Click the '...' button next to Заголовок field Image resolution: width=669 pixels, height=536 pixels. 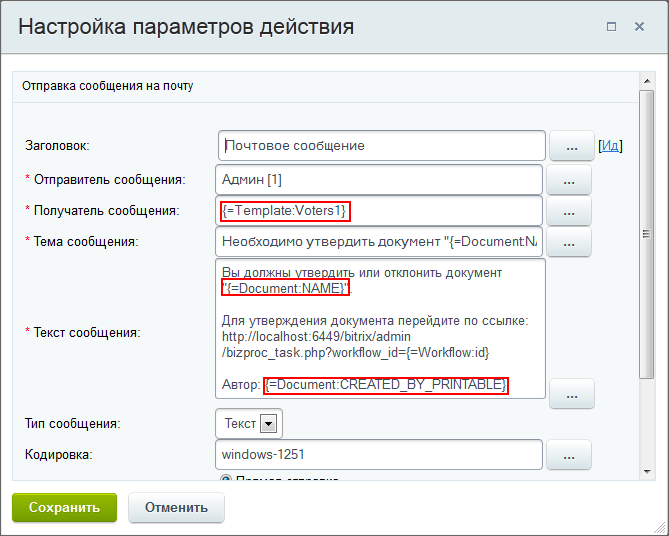click(572, 146)
